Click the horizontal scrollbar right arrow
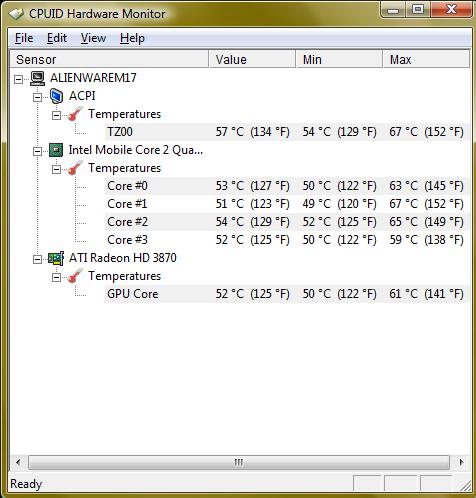This screenshot has width=476, height=498. 461,462
